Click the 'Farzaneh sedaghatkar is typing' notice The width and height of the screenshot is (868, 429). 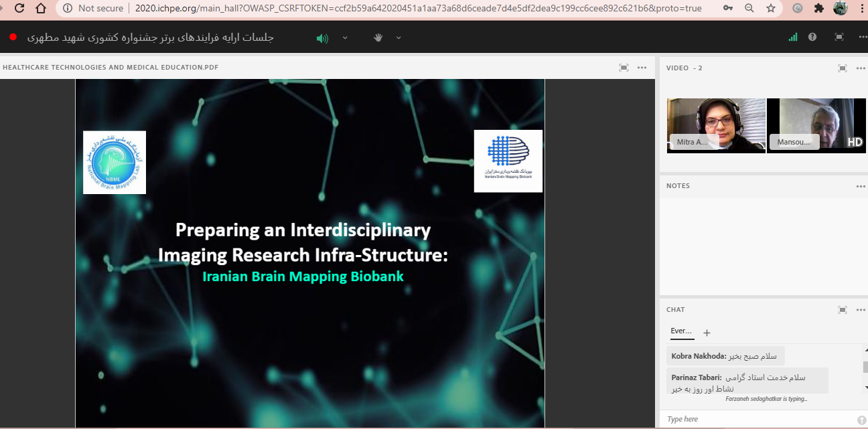click(766, 399)
